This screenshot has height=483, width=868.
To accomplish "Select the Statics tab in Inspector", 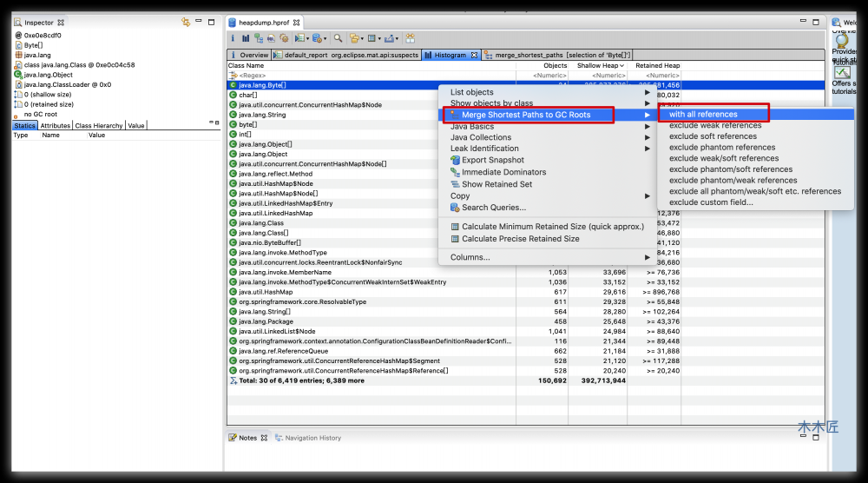I will [24, 126].
